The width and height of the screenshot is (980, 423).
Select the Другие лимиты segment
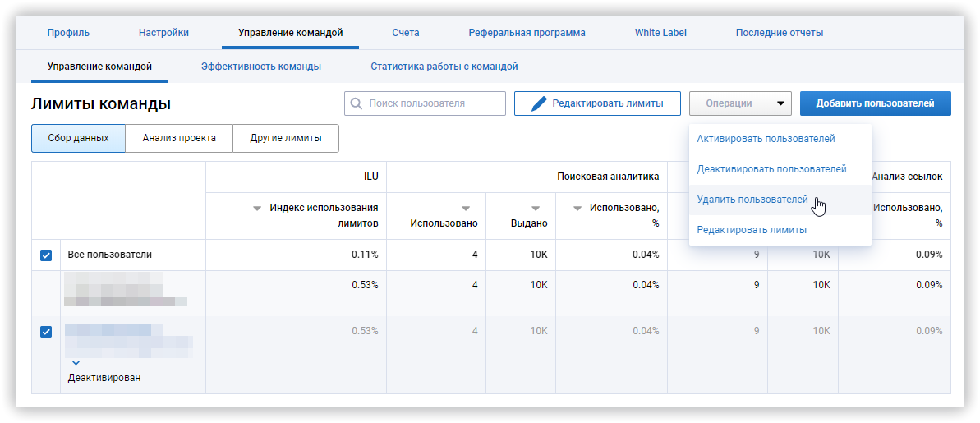click(286, 138)
